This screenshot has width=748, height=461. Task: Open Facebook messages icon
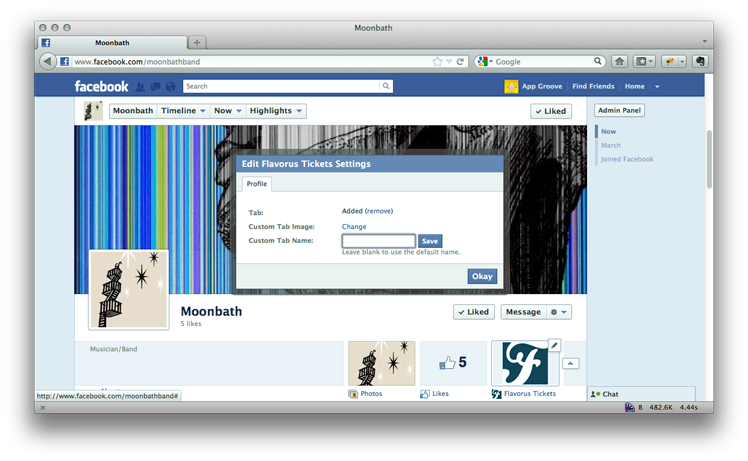point(156,86)
